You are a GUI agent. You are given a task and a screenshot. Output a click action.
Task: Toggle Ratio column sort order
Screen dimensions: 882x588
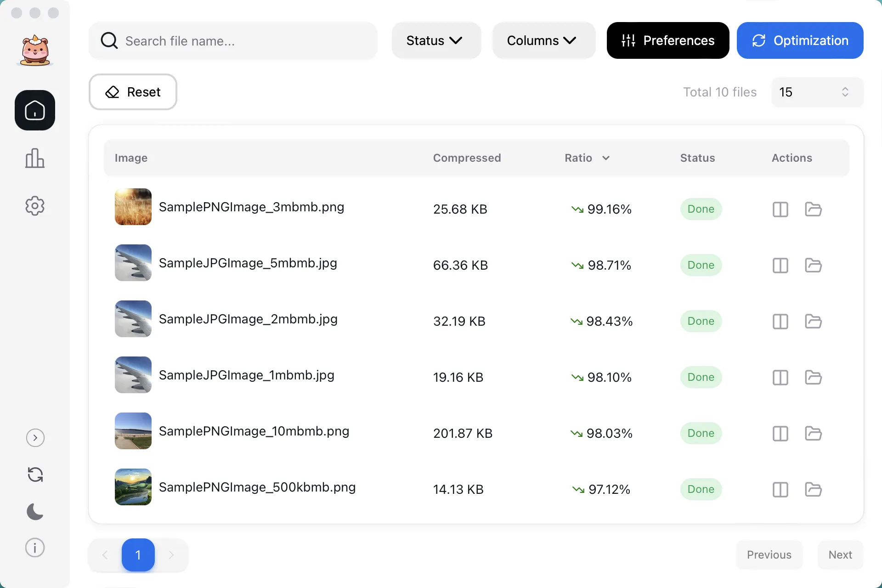pos(606,158)
